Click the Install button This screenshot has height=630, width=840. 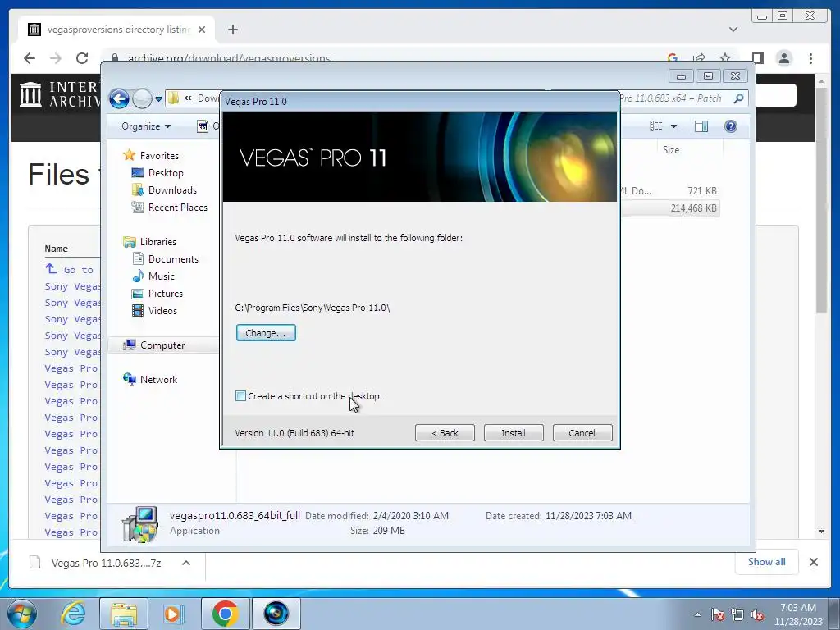pyautogui.click(x=514, y=433)
